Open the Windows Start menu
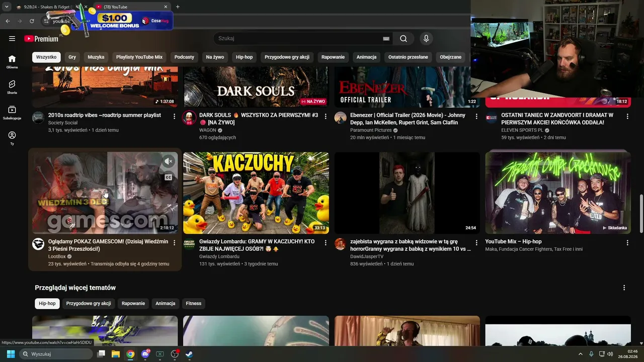Image resolution: width=644 pixels, height=362 pixels. pos(11,354)
